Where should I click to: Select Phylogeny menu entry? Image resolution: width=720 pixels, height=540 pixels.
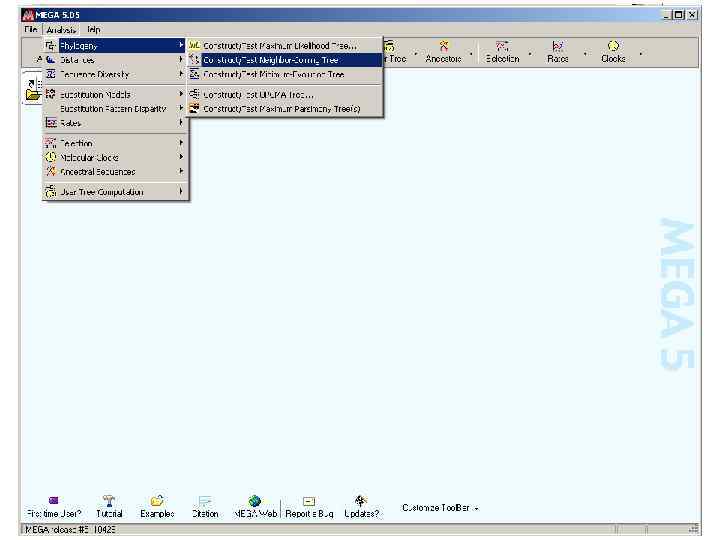click(115, 45)
